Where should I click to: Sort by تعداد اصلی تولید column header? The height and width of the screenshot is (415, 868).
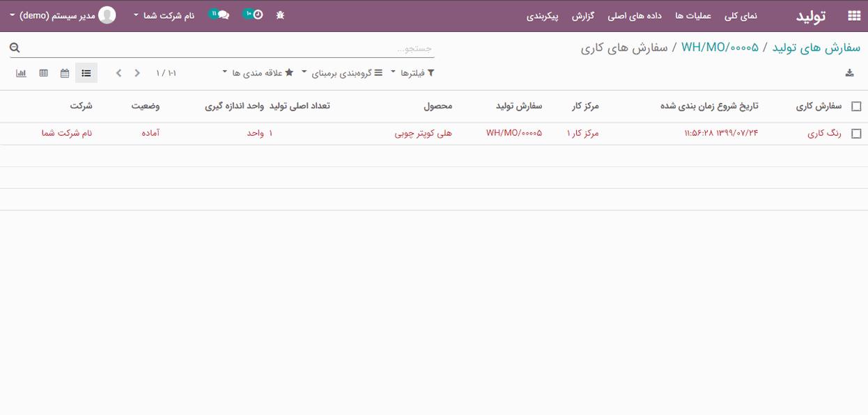click(x=300, y=106)
